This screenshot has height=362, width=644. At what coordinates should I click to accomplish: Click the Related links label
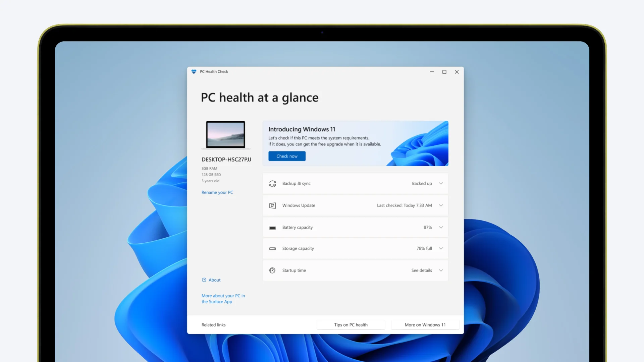point(213,325)
